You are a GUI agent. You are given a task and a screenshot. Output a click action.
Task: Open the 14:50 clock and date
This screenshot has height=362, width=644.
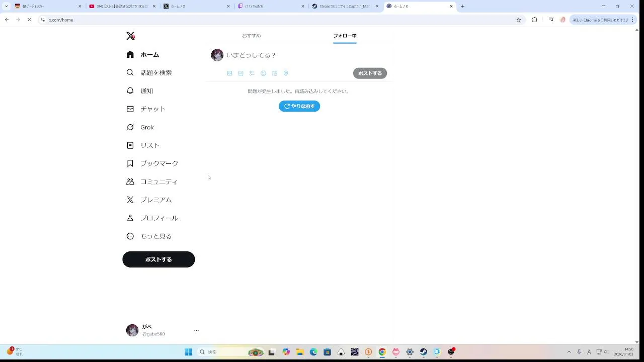tap(624, 351)
